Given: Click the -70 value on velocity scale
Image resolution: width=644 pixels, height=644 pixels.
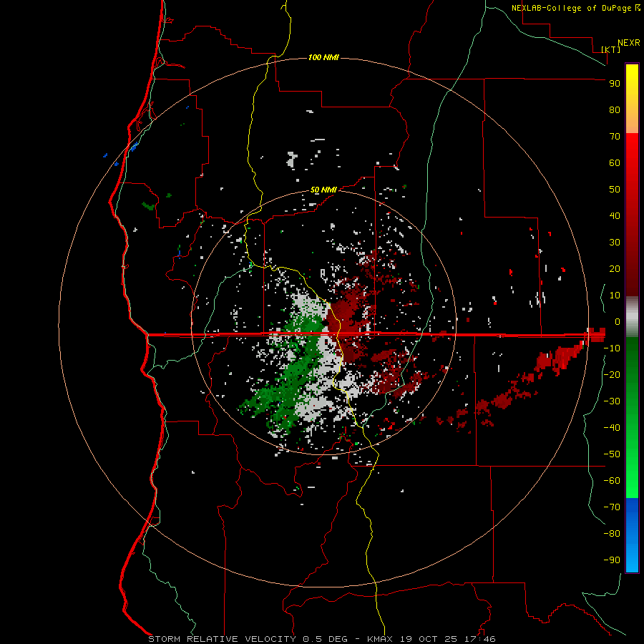Looking at the screenshot, I should click(612, 507).
